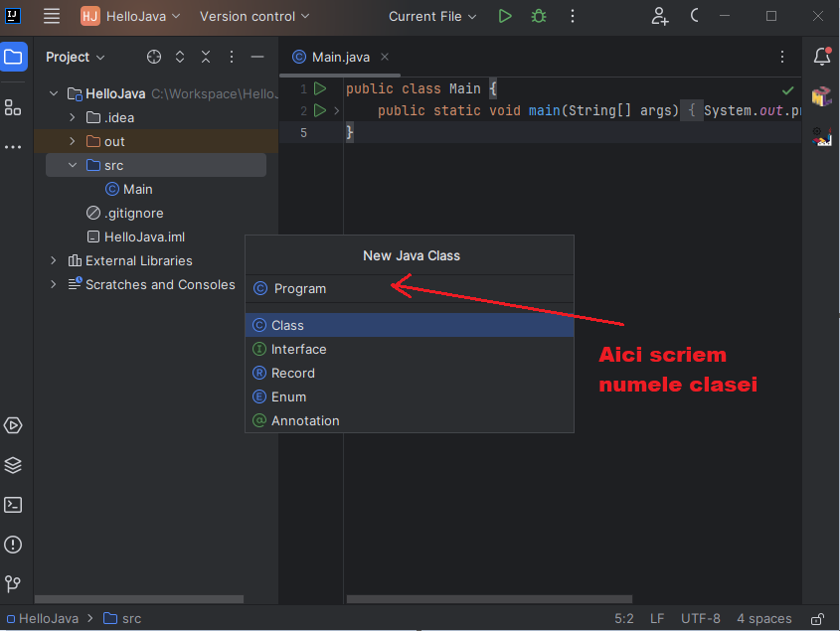840x631 pixels.
Task: Select Interface in New Java Class list
Action: coord(410,349)
